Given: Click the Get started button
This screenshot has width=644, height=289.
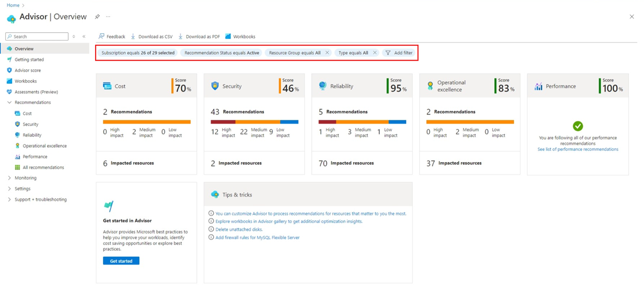Looking at the screenshot, I should [x=121, y=261].
